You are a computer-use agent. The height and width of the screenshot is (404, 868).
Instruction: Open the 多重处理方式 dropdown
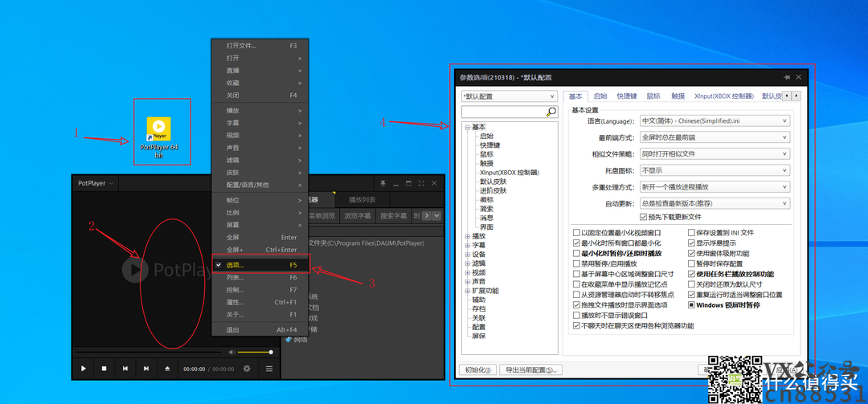[x=714, y=187]
